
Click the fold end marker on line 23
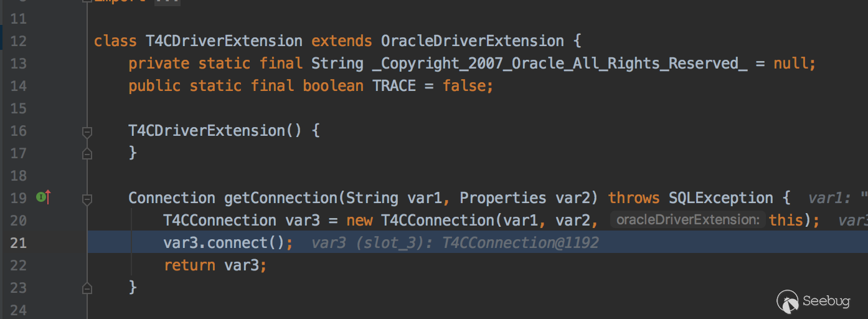pos(87,287)
